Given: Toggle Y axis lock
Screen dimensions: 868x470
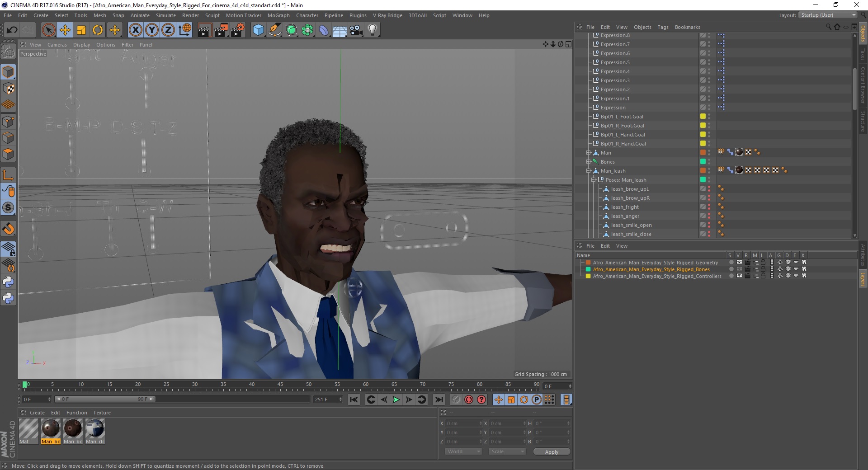Looking at the screenshot, I should click(152, 30).
